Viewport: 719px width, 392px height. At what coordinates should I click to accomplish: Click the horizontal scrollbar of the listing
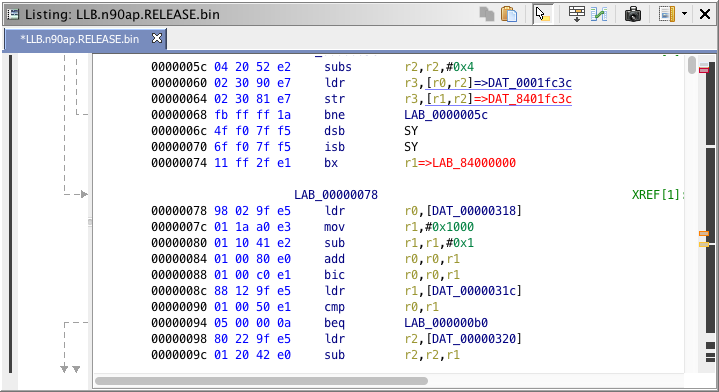coord(261,381)
